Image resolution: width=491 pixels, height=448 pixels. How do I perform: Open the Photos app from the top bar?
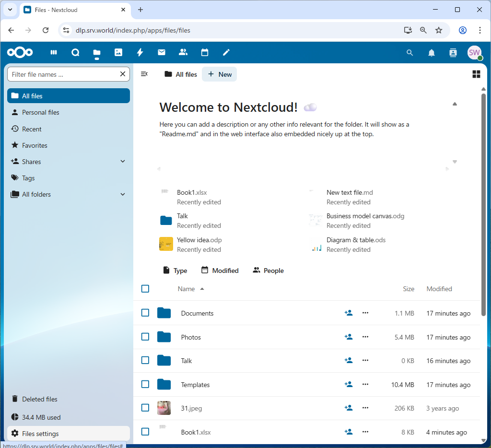pyautogui.click(x=118, y=52)
